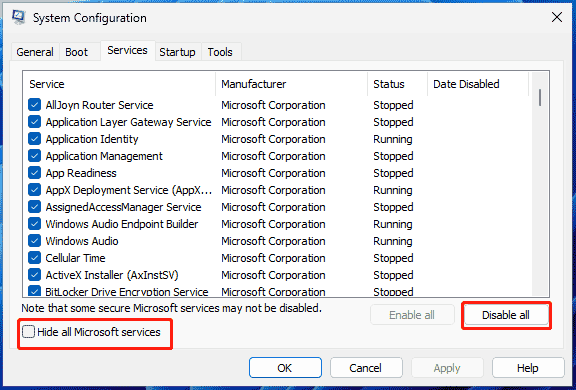Toggle ActiveX Installer (AxInstSV) checkbox
The image size is (576, 390).
tap(35, 275)
